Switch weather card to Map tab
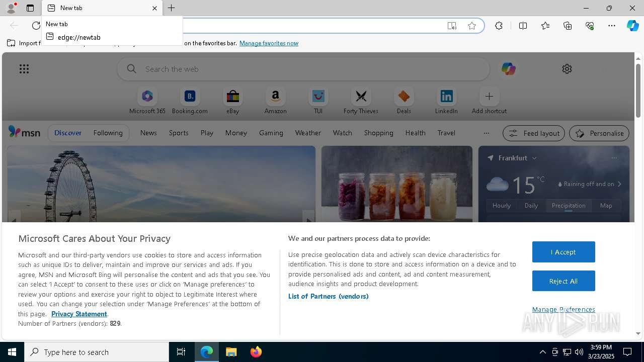The height and width of the screenshot is (362, 644). point(606,206)
